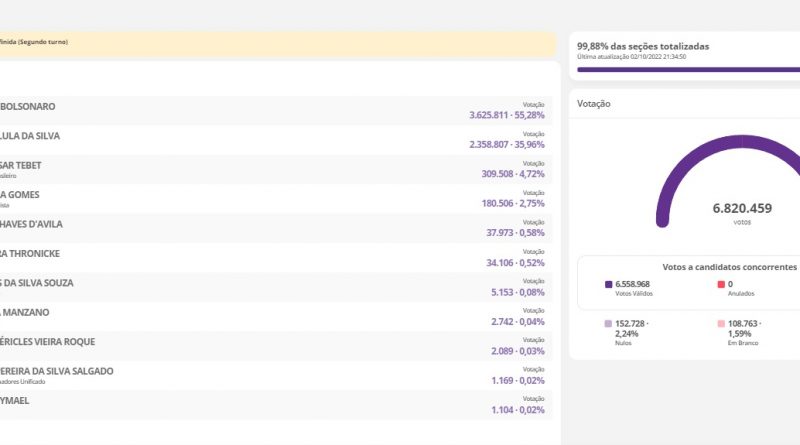
Task: Open the TEBET candidate row
Action: [278, 169]
